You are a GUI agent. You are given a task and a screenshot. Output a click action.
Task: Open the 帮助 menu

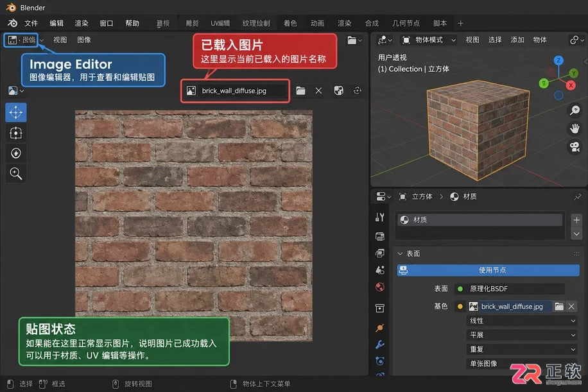[132, 23]
